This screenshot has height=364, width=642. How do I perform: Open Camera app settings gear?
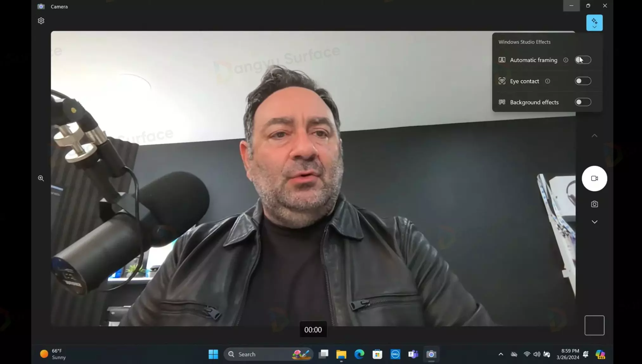click(x=41, y=21)
